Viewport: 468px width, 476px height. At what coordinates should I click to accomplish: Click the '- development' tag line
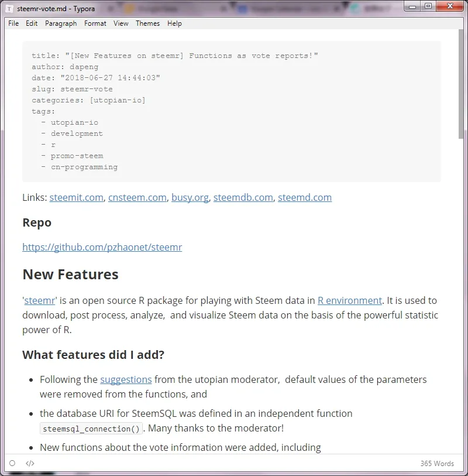(72, 133)
